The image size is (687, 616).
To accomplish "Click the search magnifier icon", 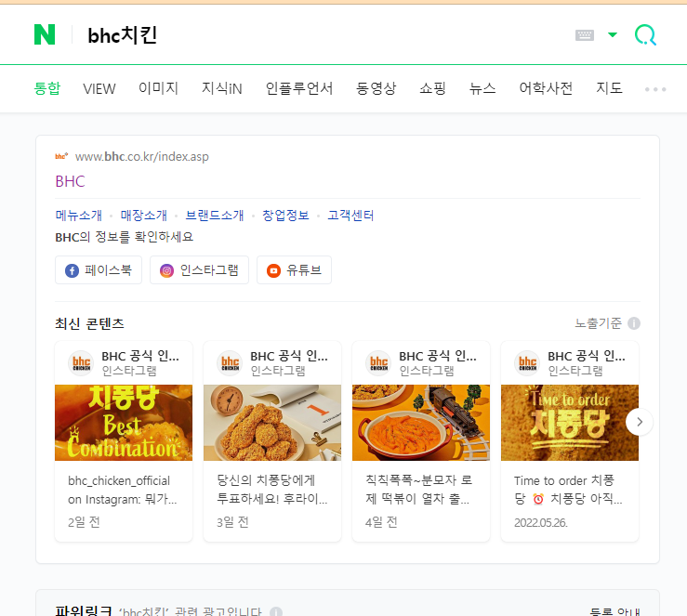I will [x=645, y=35].
